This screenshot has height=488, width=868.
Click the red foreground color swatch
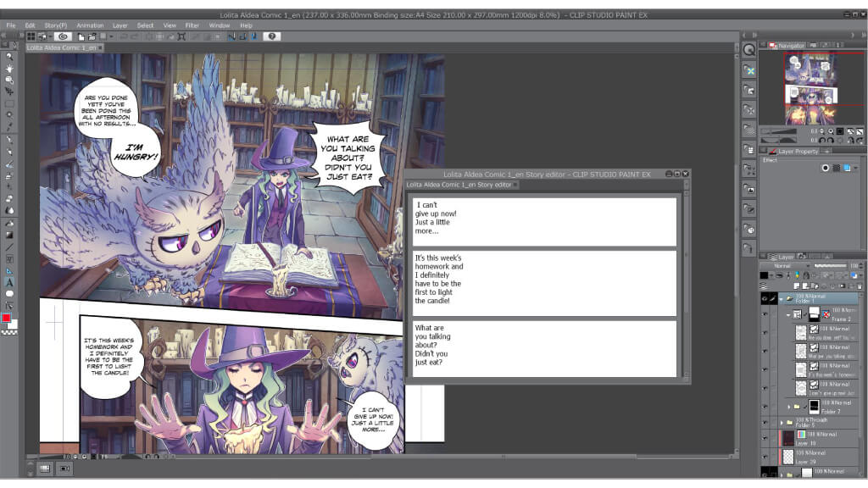coord(7,319)
